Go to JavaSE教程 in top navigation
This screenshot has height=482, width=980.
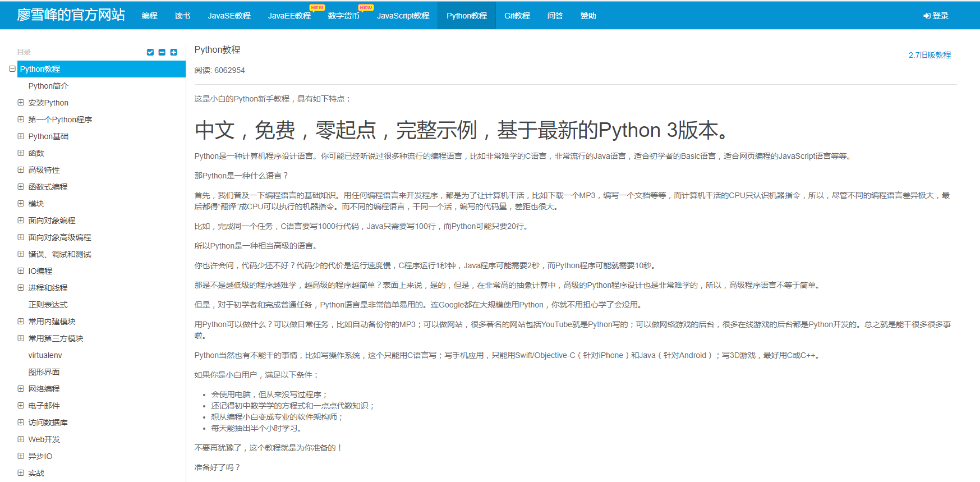(x=229, y=16)
